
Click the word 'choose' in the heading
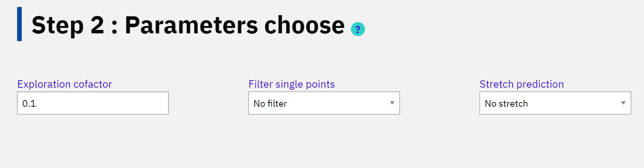304,25
